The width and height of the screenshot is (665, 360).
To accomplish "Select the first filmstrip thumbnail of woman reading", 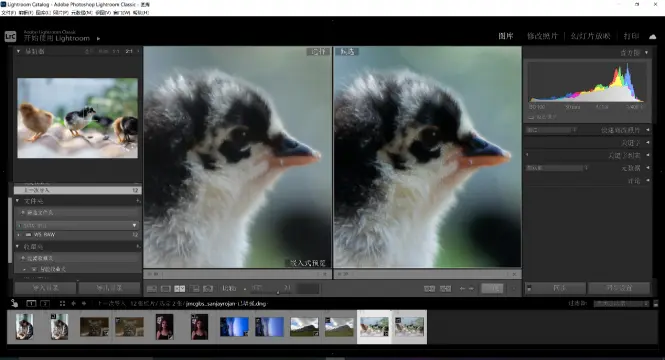I will [25, 327].
